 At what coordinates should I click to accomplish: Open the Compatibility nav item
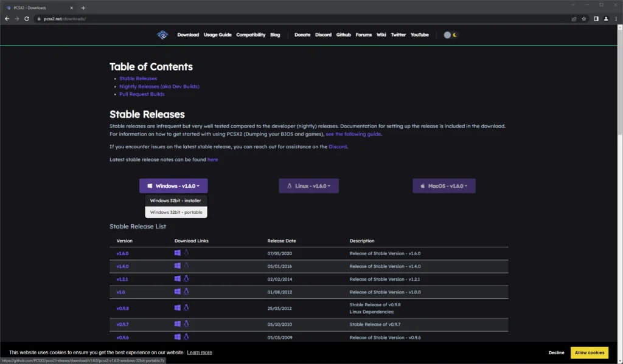(251, 35)
